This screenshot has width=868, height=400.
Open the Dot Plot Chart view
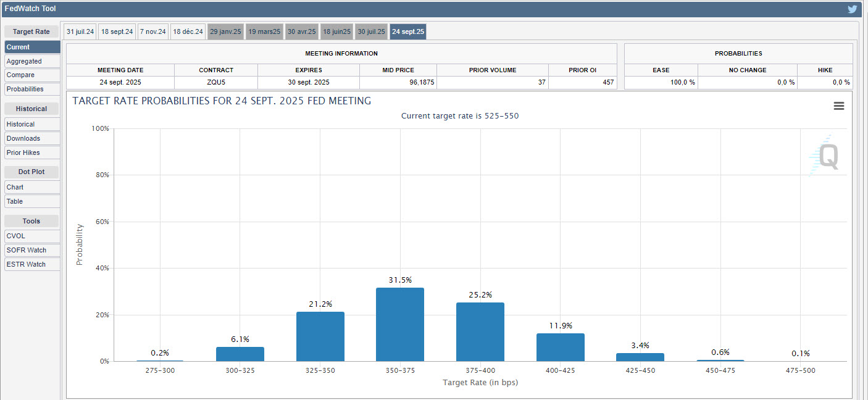tap(32, 187)
